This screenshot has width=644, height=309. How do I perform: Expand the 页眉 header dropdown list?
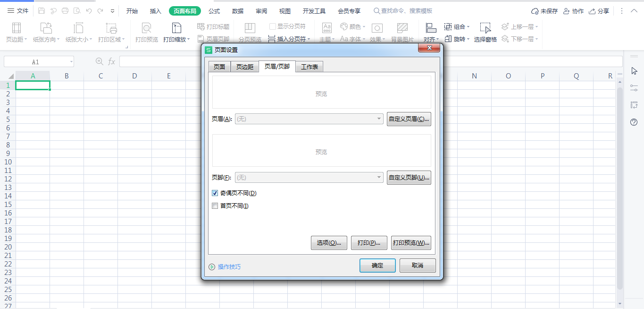[379, 119]
